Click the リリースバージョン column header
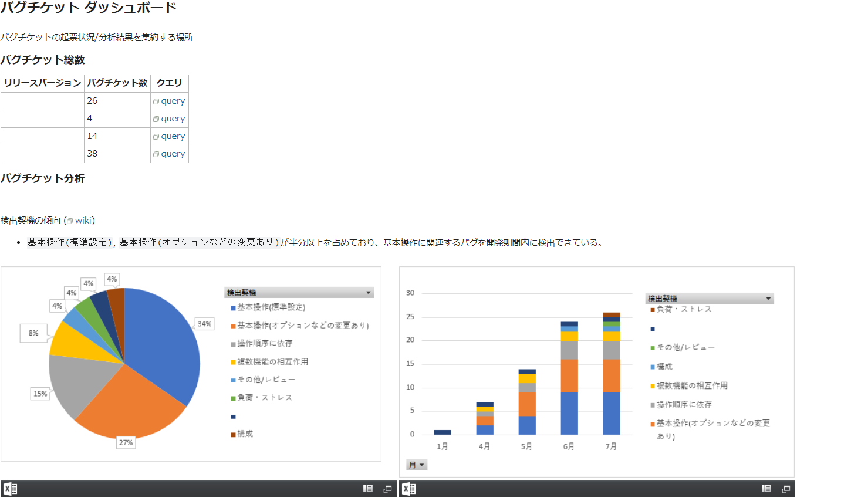 (x=42, y=83)
